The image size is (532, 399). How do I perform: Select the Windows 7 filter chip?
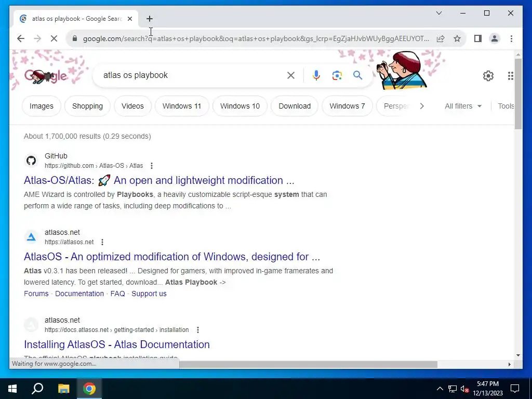(347, 106)
